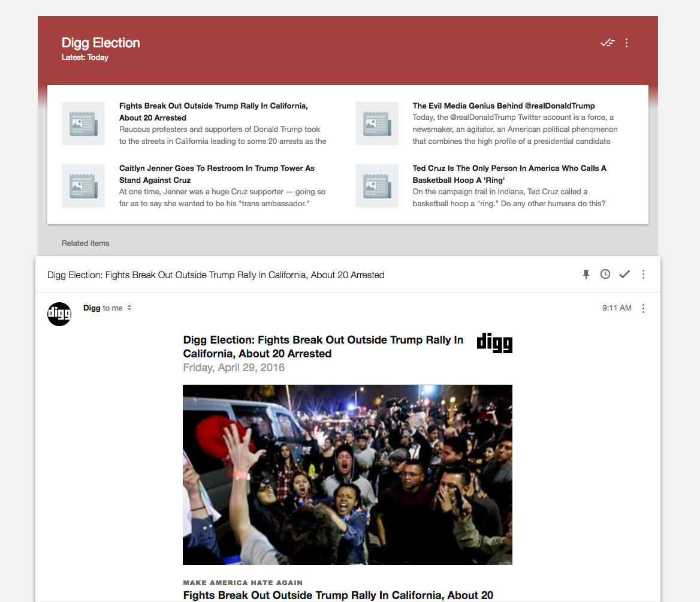Select the Digg Election bundle title
The height and width of the screenshot is (602, 700).
[100, 43]
